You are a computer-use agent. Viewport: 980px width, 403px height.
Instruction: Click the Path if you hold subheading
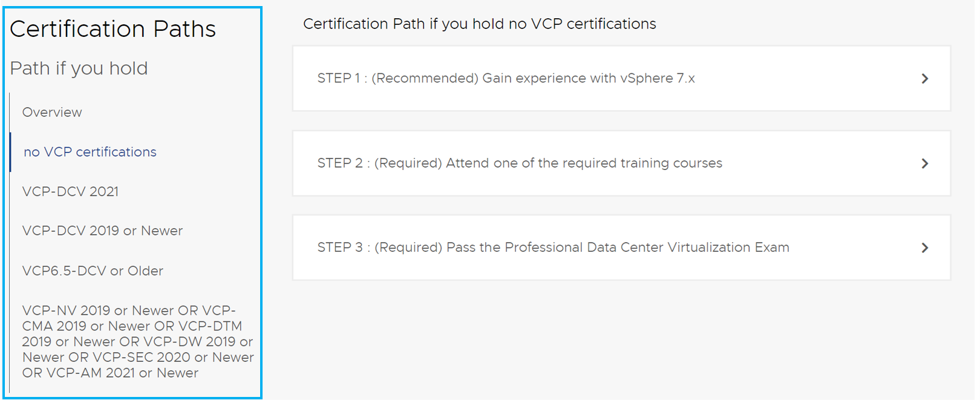(79, 68)
